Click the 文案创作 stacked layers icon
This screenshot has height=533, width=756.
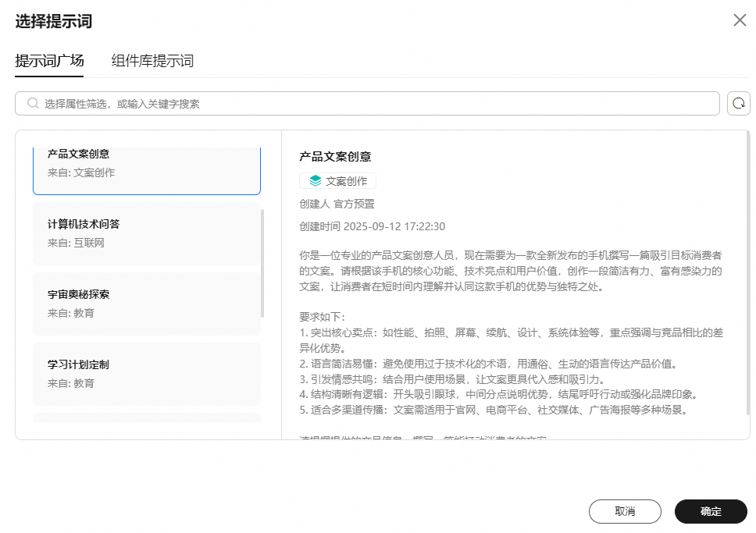(316, 181)
